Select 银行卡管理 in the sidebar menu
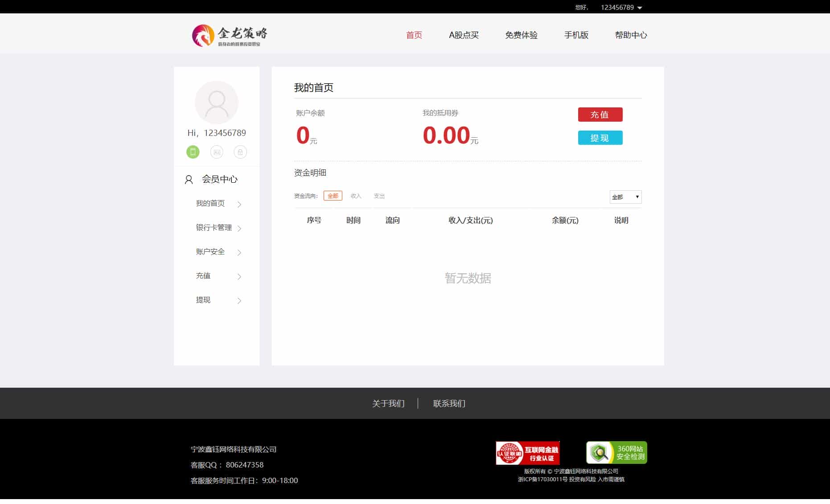The width and height of the screenshot is (830, 504). [x=214, y=228]
